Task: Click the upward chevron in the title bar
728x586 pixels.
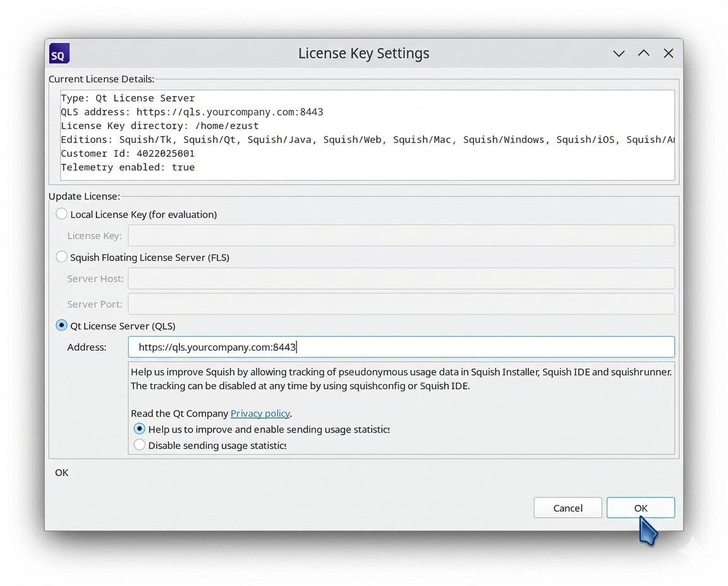Action: [x=643, y=53]
